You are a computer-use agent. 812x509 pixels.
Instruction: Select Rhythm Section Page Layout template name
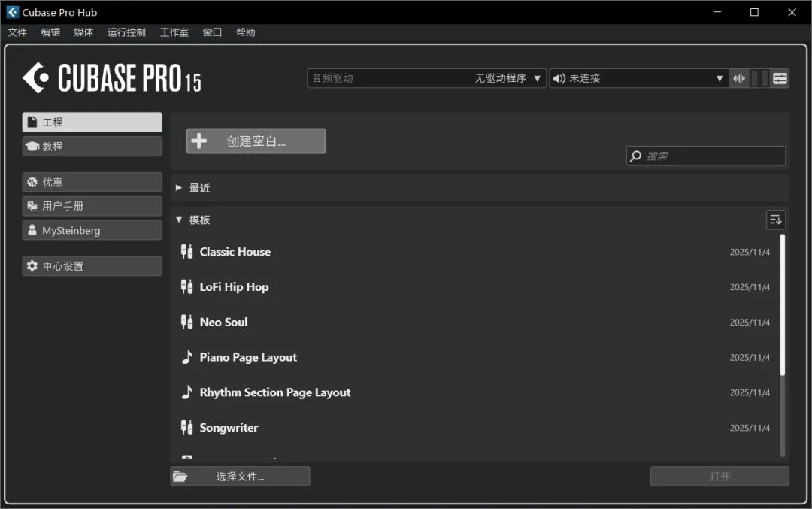(275, 392)
